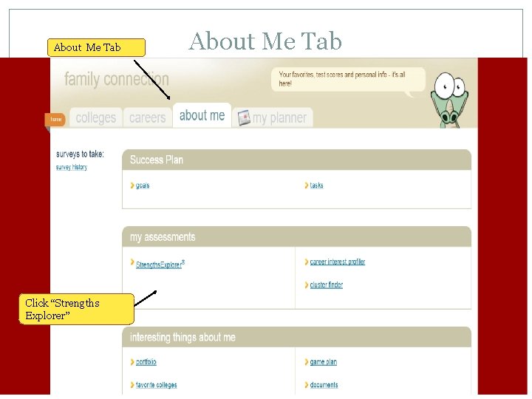Click the interesting things about me header
This screenshot has height=399, width=532.
click(296, 337)
